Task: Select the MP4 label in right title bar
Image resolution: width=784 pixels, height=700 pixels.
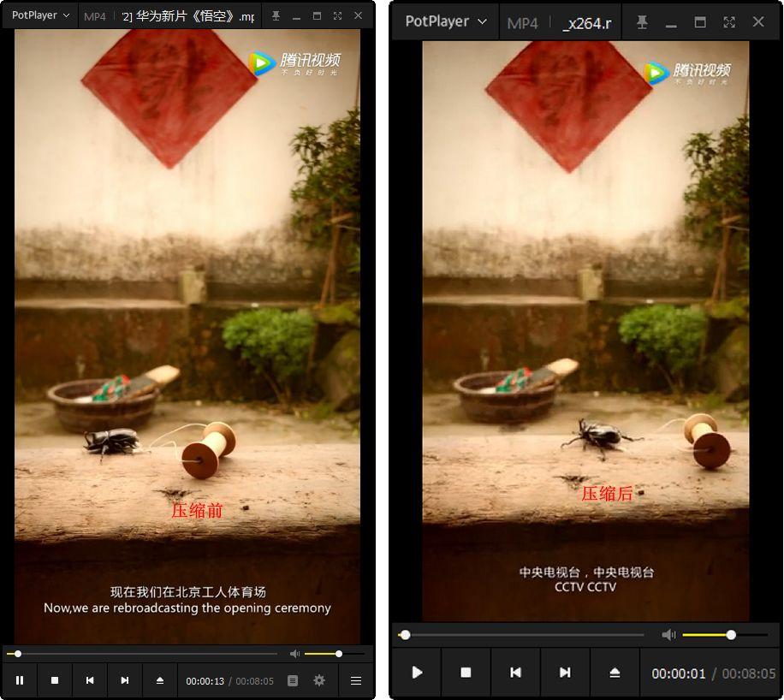Action: pos(522,23)
